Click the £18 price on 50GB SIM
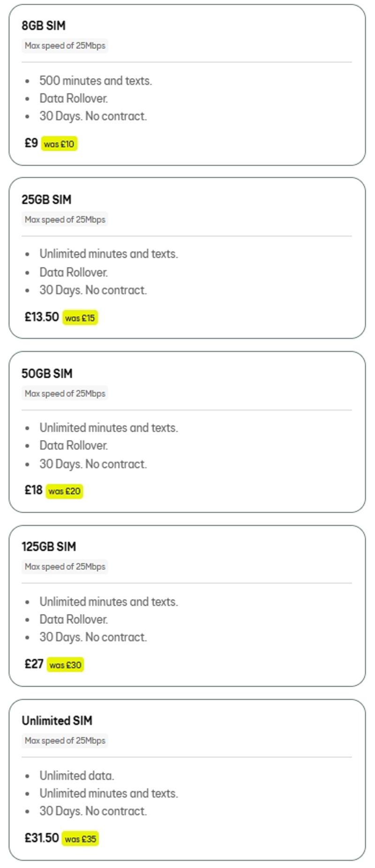The height and width of the screenshot is (868, 375). pyautogui.click(x=34, y=490)
